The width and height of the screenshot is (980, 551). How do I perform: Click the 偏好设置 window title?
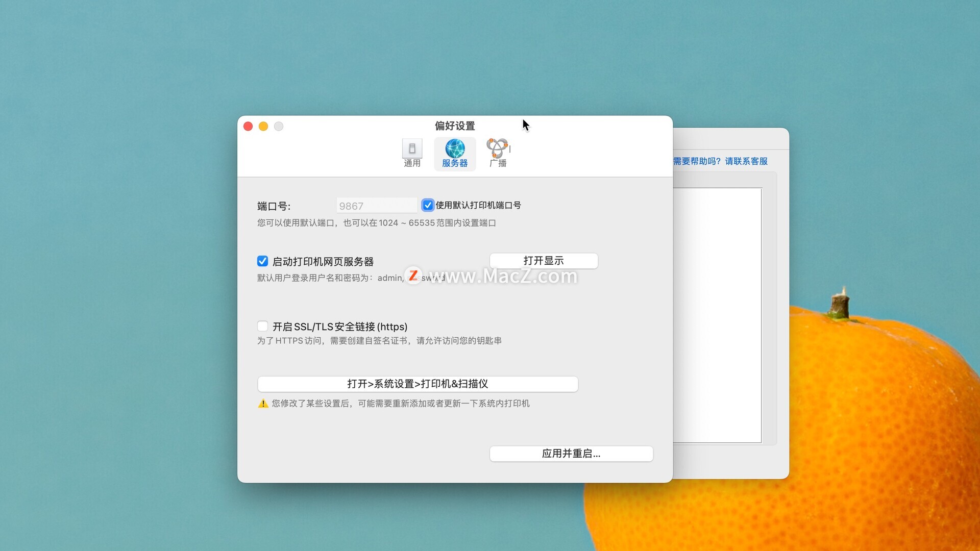[x=455, y=126]
